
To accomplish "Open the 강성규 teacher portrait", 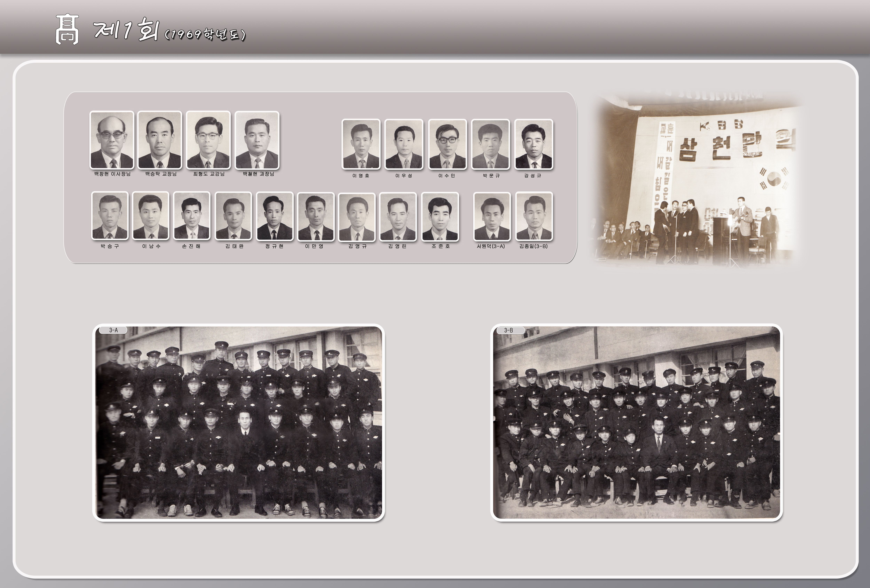I will click(x=533, y=144).
